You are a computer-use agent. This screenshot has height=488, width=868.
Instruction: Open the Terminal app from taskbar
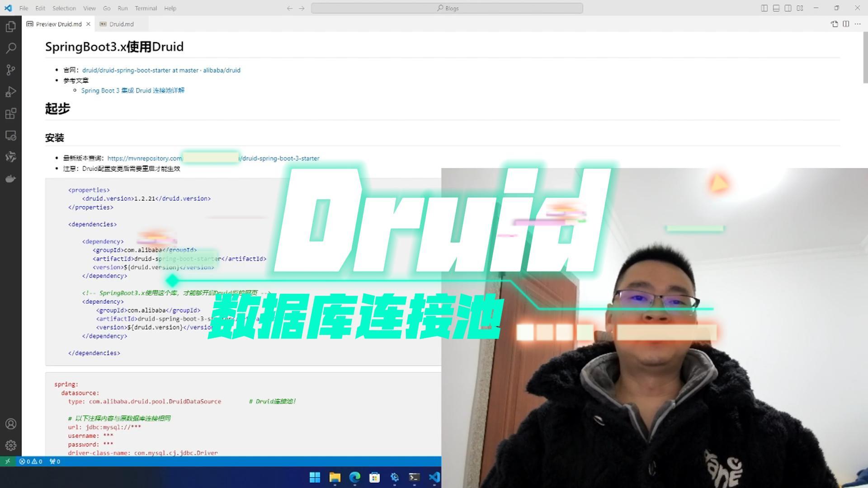pyautogui.click(x=414, y=477)
